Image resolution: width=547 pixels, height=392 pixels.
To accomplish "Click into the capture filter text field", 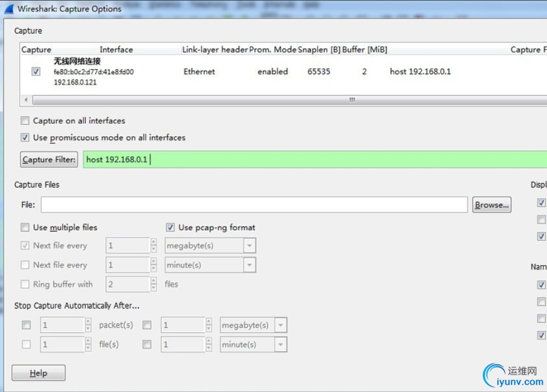I will [x=315, y=159].
